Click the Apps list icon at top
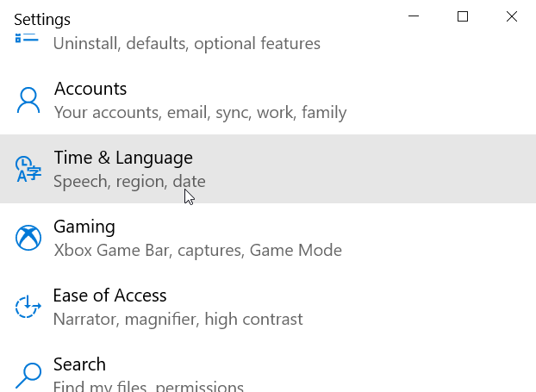 coord(27,38)
